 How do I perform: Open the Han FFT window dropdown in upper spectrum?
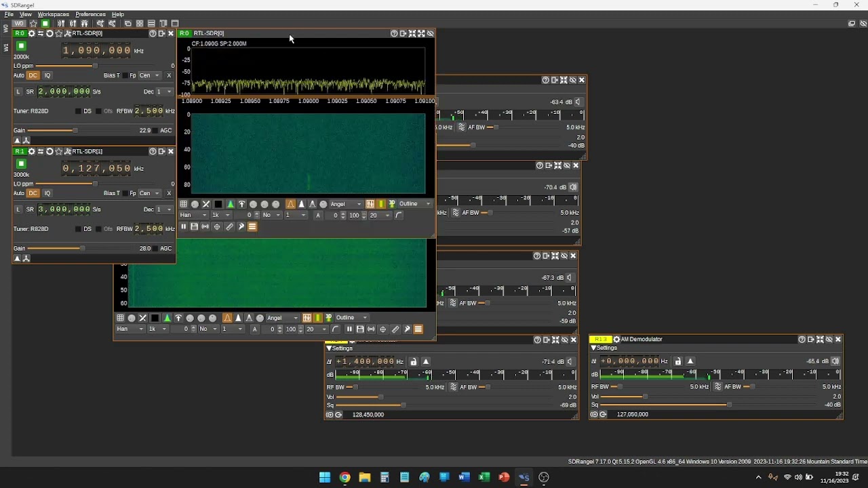(193, 215)
